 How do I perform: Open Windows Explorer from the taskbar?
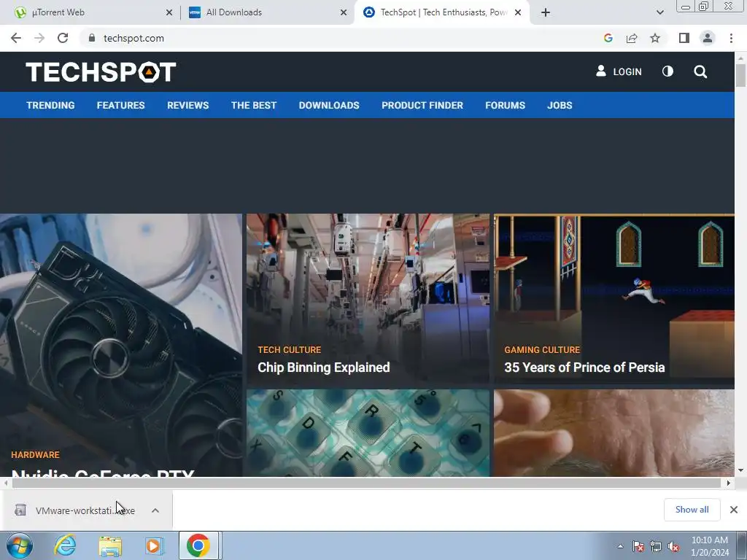tap(110, 545)
